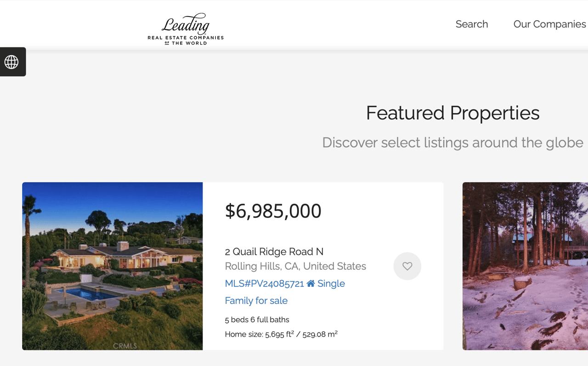
Task: Click the house icon beside the MLS number
Action: coord(311,283)
